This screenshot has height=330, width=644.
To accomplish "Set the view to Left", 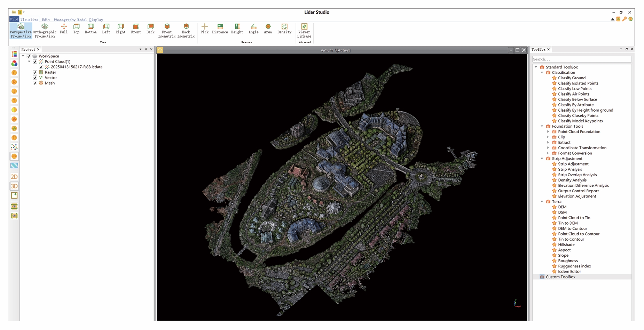I will click(x=106, y=29).
